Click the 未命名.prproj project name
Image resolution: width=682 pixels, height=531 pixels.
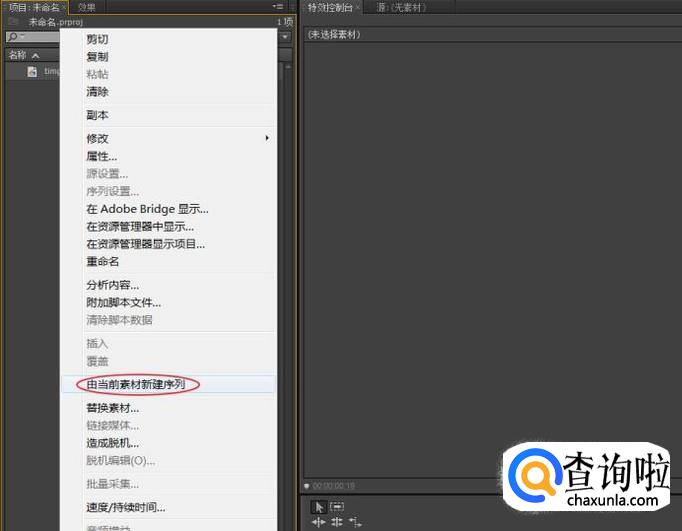[x=56, y=22]
